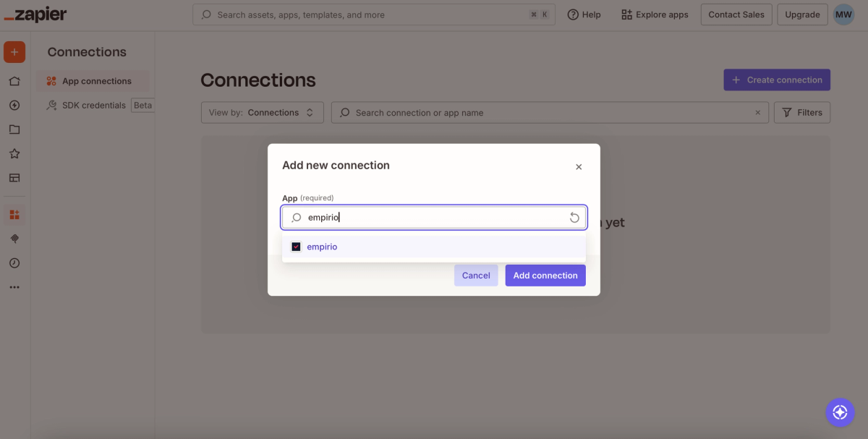
Task: Select the empirio app result
Action: tap(434, 247)
